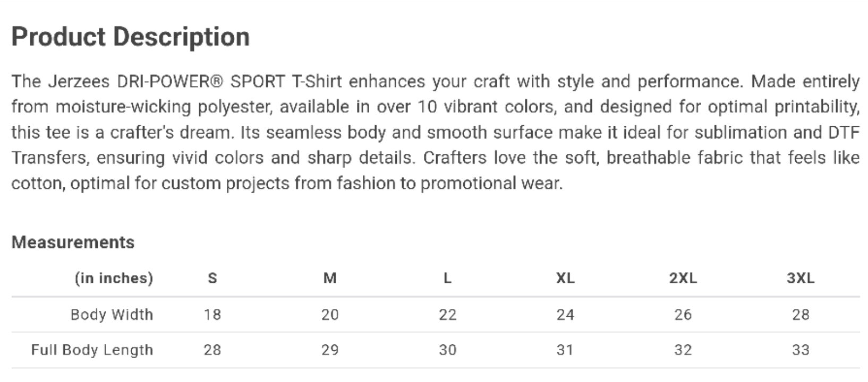This screenshot has height=382, width=868.
Task: Click the Product Description heading
Action: click(130, 37)
